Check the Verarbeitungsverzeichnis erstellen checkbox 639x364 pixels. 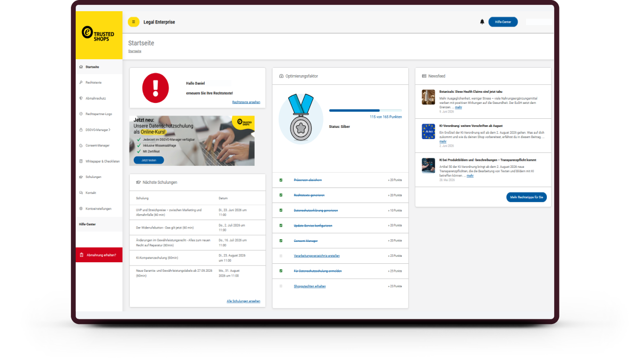tap(281, 256)
